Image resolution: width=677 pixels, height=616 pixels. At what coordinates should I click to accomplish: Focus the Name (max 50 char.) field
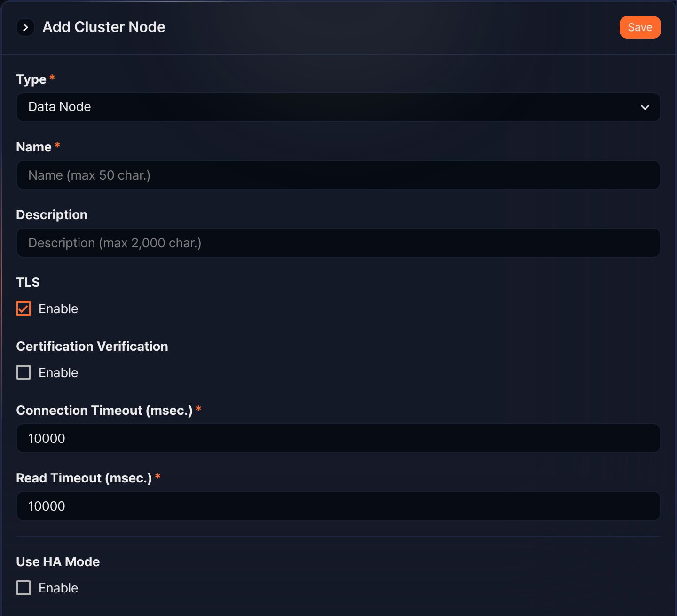(338, 175)
